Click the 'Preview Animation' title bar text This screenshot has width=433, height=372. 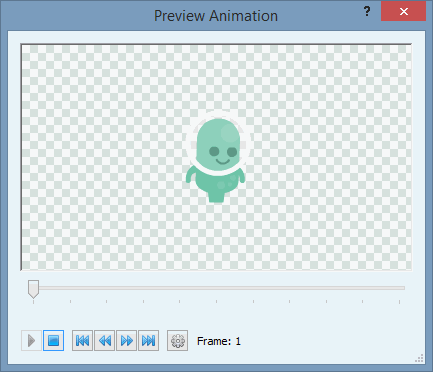(216, 16)
